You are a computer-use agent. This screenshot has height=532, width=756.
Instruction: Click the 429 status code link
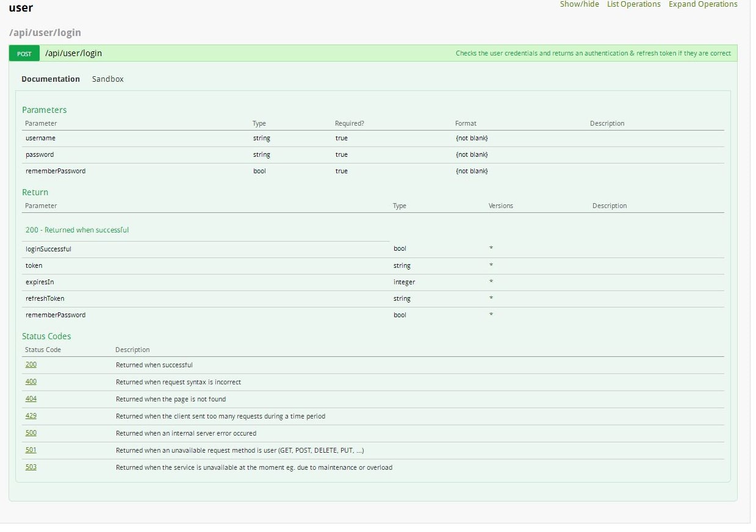pos(31,416)
